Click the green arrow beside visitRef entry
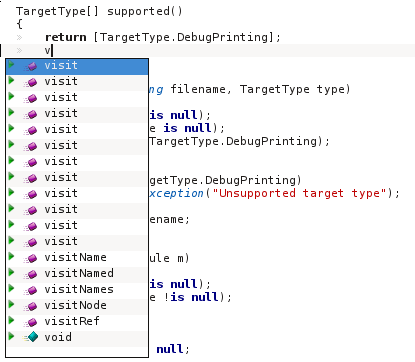Image resolution: width=415 pixels, height=362 pixels. tap(11, 320)
